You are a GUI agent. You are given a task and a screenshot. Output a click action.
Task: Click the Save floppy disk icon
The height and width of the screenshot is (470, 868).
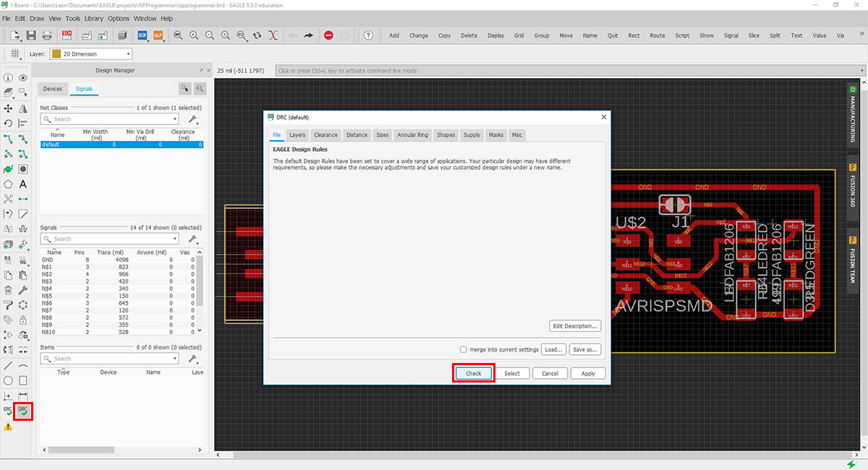pyautogui.click(x=31, y=35)
